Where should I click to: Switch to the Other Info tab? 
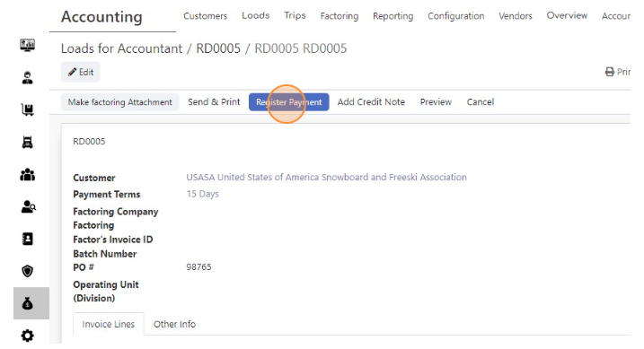click(174, 324)
